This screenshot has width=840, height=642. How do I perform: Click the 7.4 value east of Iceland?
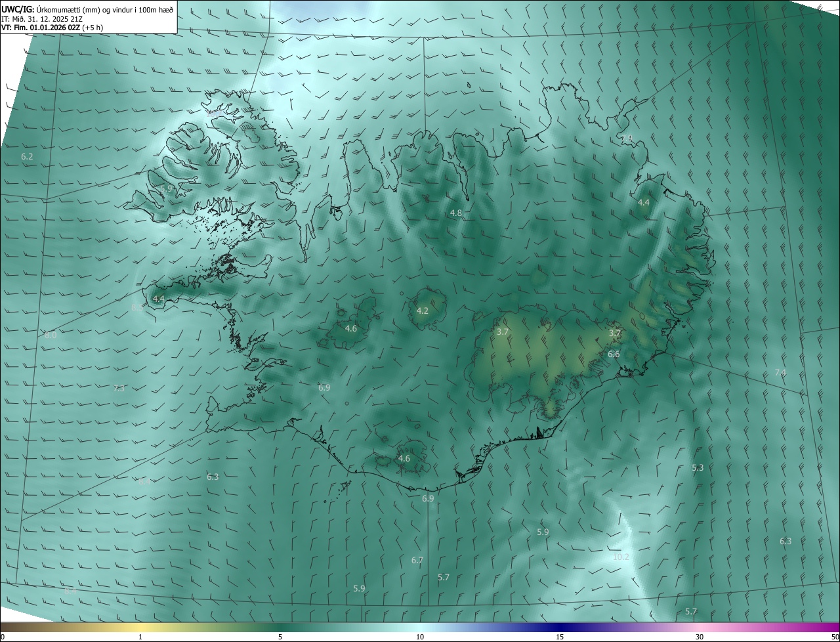pyautogui.click(x=780, y=372)
